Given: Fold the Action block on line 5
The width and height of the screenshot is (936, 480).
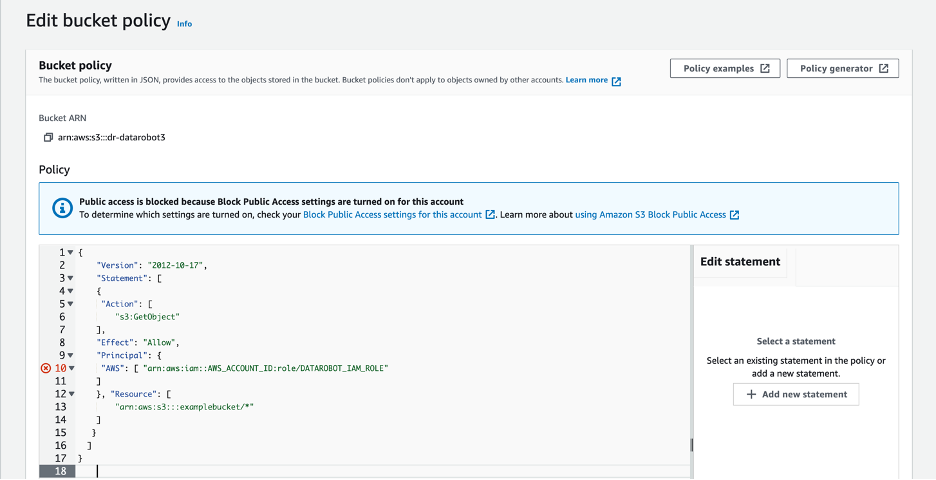Looking at the screenshot, I should (x=70, y=304).
